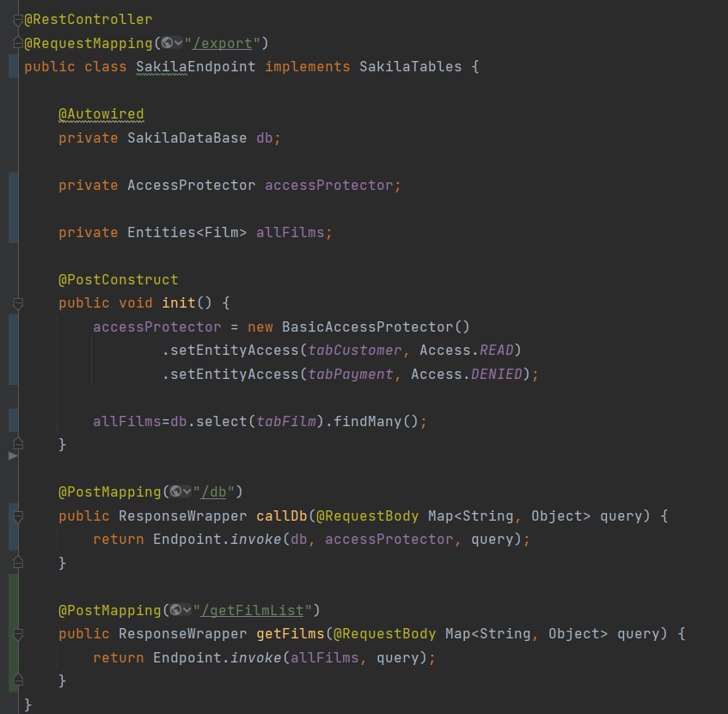Click the findMany() method call
728x714 pixels.
click(376, 422)
